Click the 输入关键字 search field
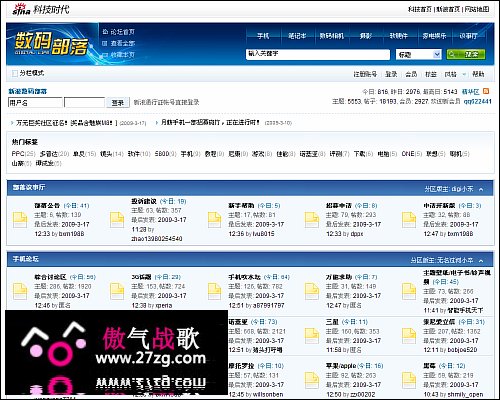The width and height of the screenshot is (500, 400). 318,54
